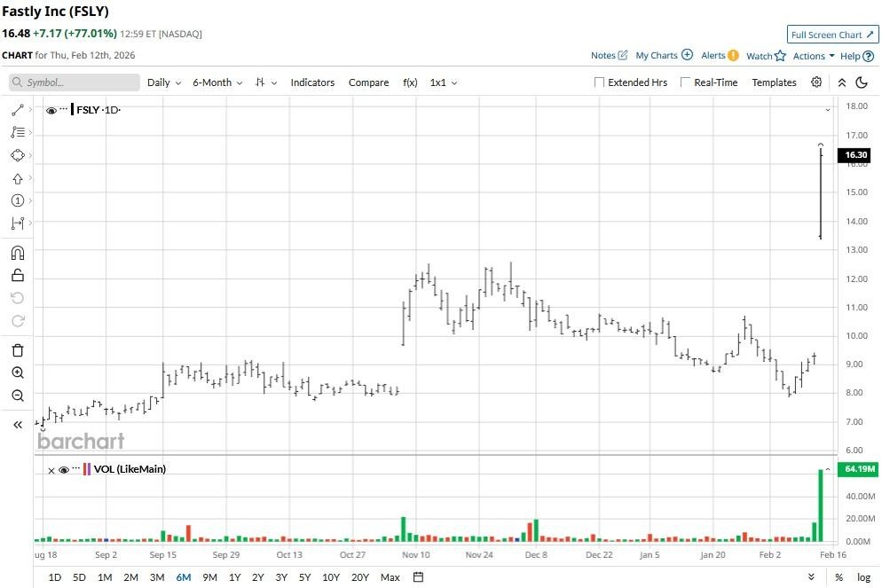Switch to dark mode moon icon
Image resolution: width=882 pixels, height=588 pixels.
pos(862,82)
